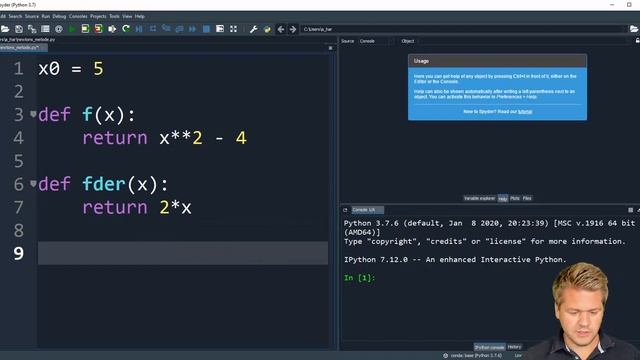640x360 pixels.
Task: Run selection or current line icon
Action: [112, 29]
